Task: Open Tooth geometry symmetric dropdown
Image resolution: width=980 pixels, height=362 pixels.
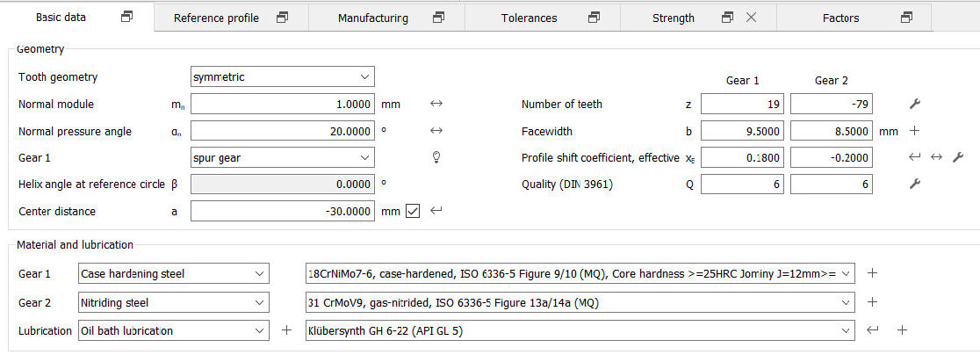Action: 283,77
